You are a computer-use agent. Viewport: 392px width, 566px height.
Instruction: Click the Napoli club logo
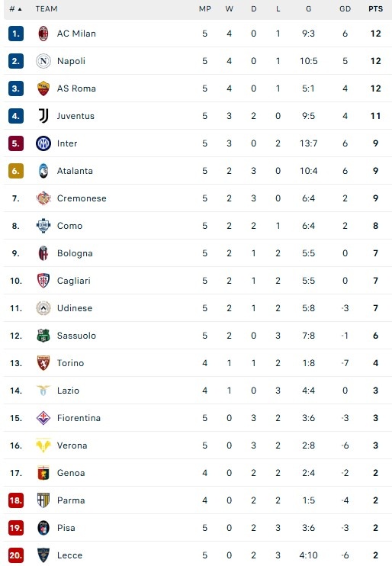coord(43,61)
